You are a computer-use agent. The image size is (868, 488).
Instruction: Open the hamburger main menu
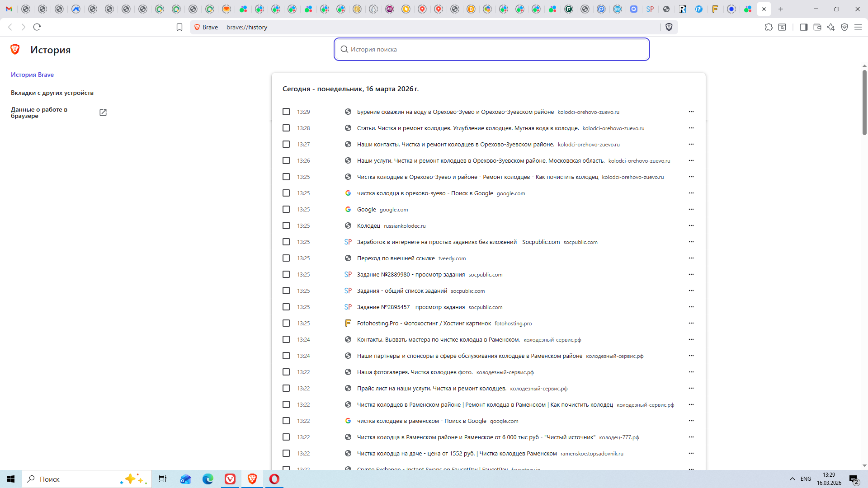click(858, 27)
